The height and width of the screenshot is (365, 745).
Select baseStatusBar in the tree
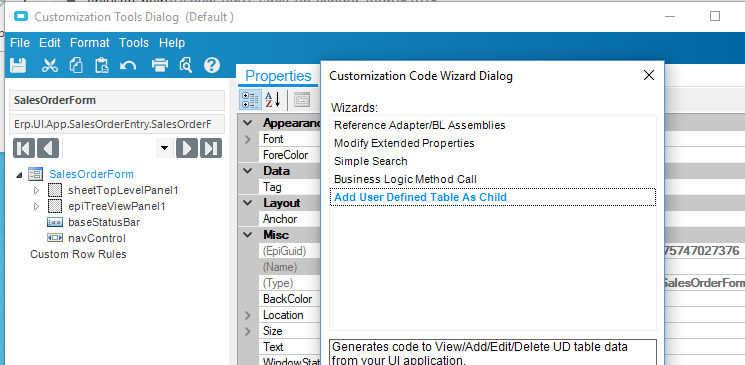click(104, 222)
